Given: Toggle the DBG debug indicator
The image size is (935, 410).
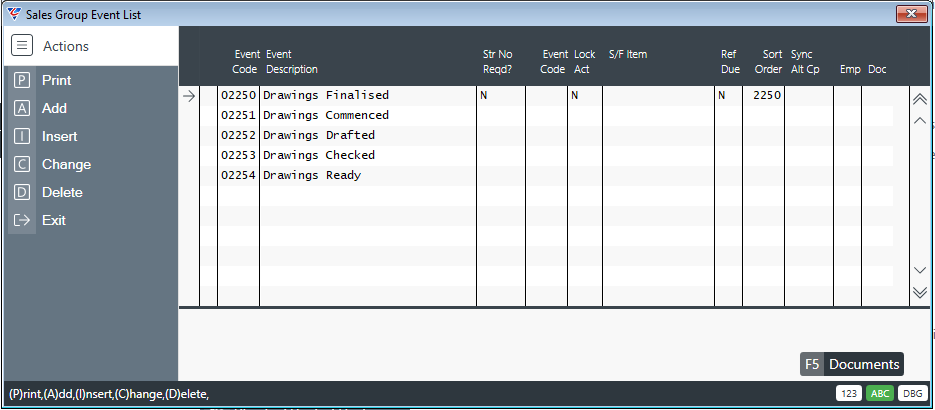Looking at the screenshot, I should 911,393.
